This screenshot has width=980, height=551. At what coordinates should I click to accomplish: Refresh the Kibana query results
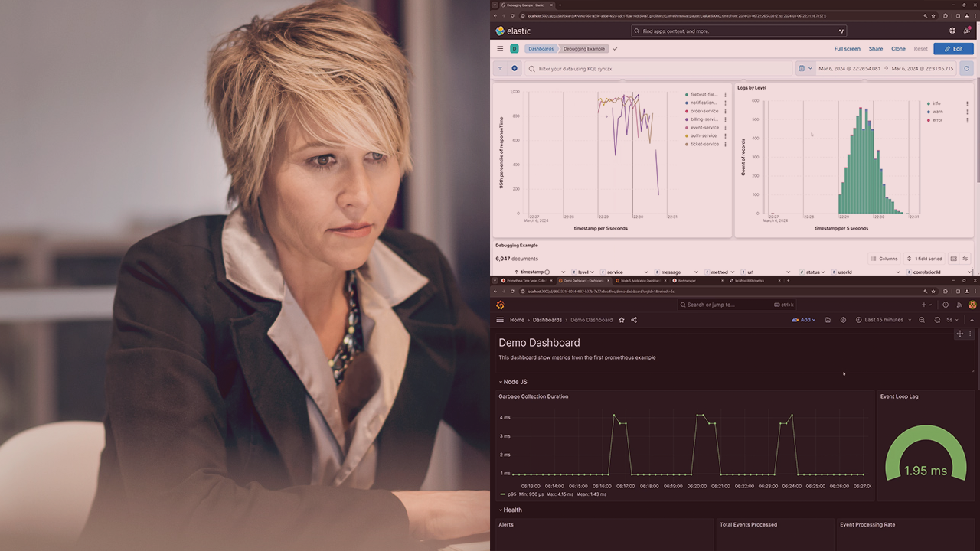(x=967, y=69)
